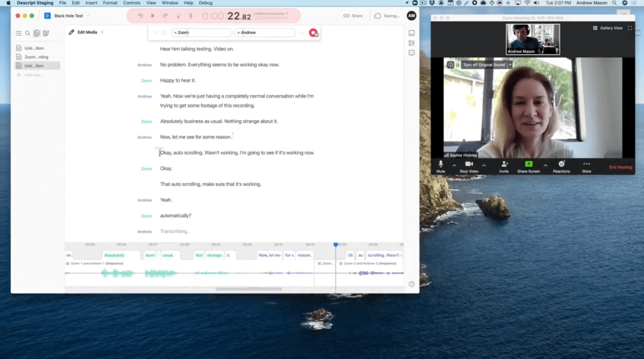Viewport: 644px width, 359px height.
Task: Open the comments panel icon
Action: point(411,53)
